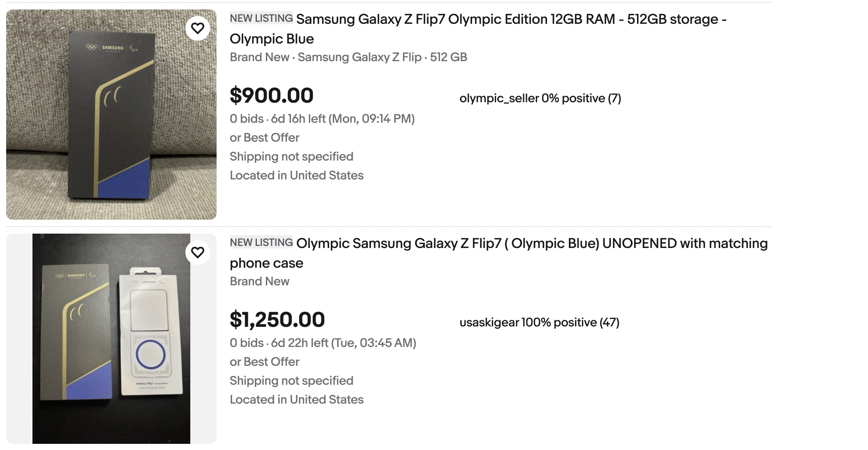Click the $900.00 price

point(272,96)
